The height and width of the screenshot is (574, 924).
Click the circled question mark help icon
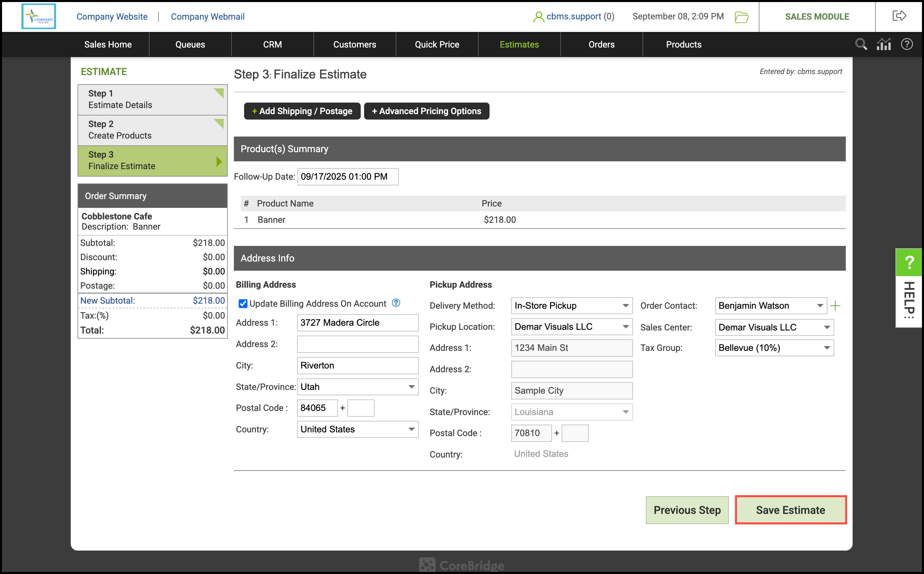pyautogui.click(x=907, y=44)
